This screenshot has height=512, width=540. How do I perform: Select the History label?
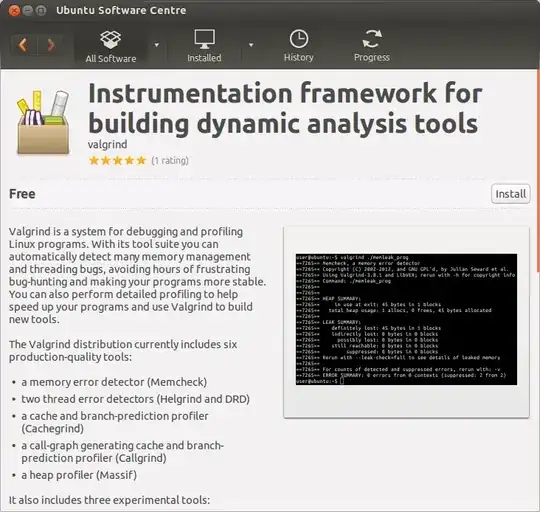coord(299,57)
